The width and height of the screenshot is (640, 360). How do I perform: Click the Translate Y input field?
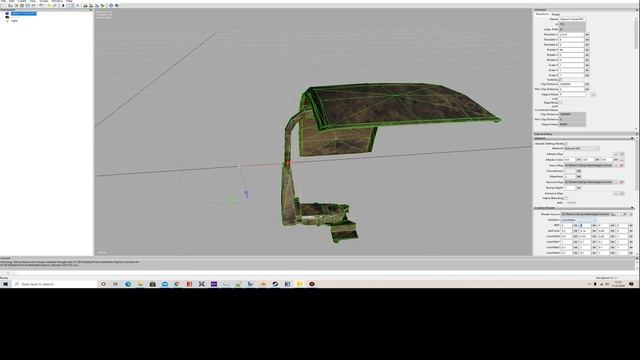pos(571,40)
